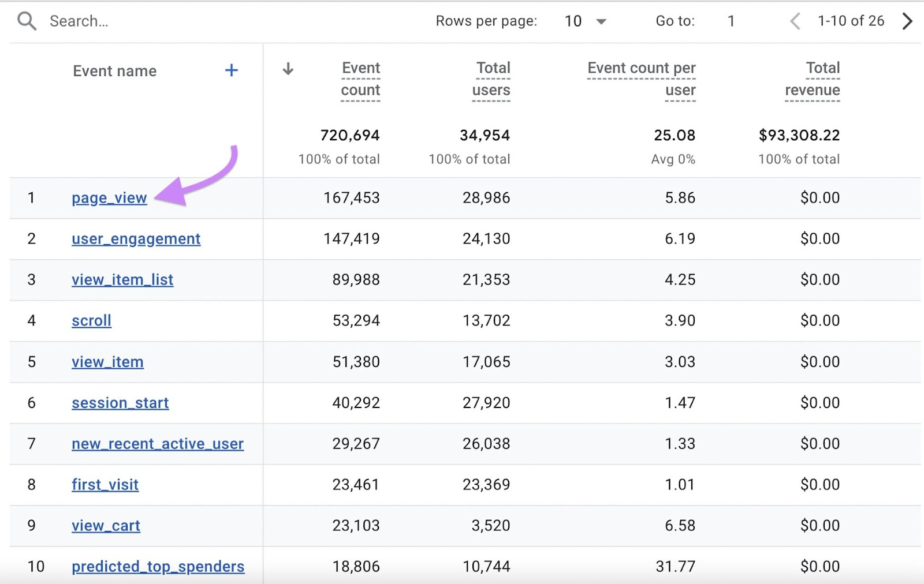Sort by the Total revenue column header
This screenshot has width=924, height=584.
coord(813,79)
